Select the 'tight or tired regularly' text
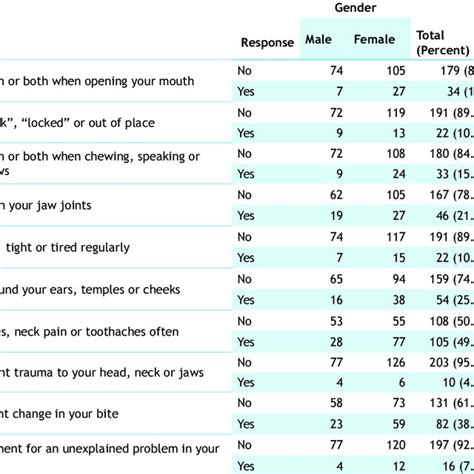This screenshot has width=474, height=474. (x=68, y=247)
